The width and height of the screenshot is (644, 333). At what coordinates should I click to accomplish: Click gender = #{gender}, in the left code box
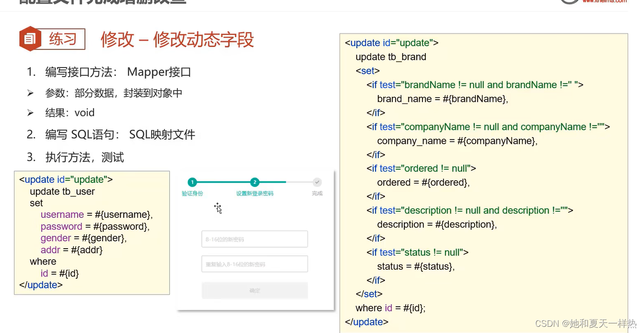point(84,238)
